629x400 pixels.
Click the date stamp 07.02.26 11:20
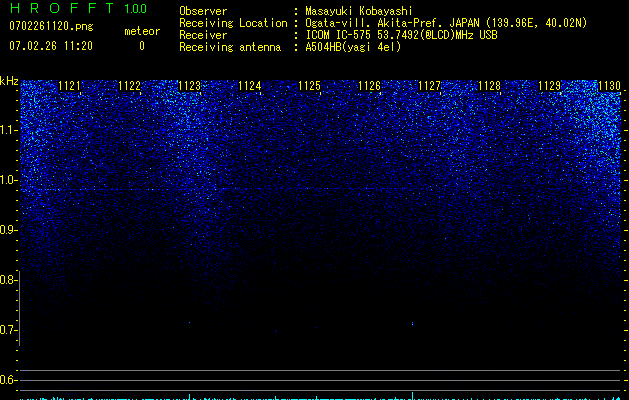coord(51,46)
